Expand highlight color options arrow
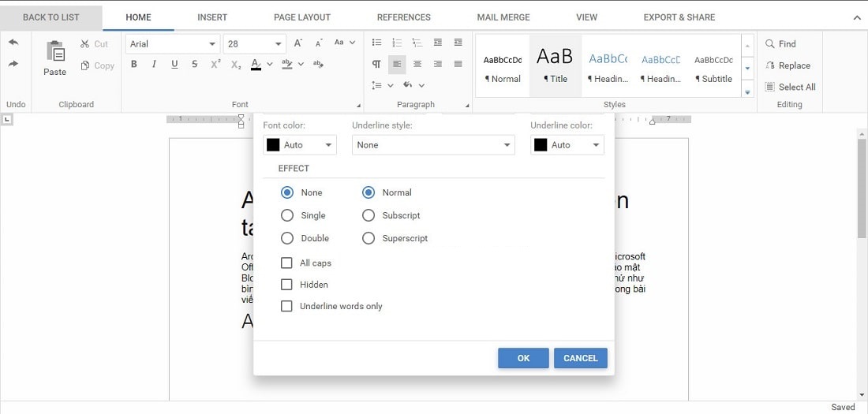 [301, 64]
